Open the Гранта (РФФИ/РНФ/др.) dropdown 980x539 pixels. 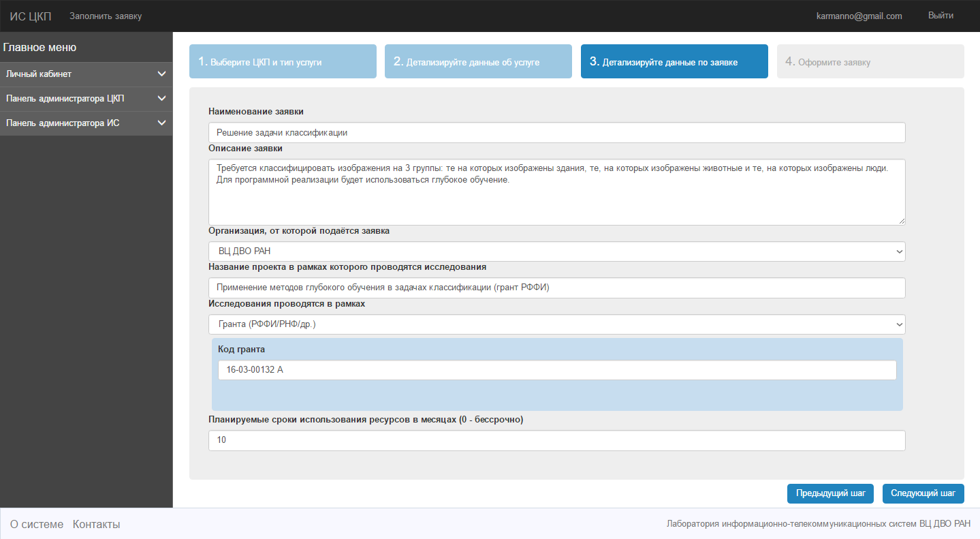[x=557, y=324]
